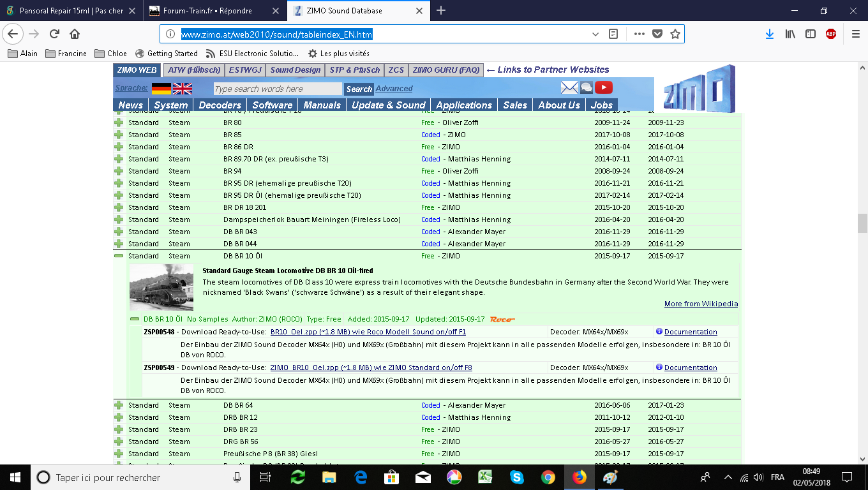The height and width of the screenshot is (490, 868).
Task: Open the taskbar volume control
Action: coord(758,477)
